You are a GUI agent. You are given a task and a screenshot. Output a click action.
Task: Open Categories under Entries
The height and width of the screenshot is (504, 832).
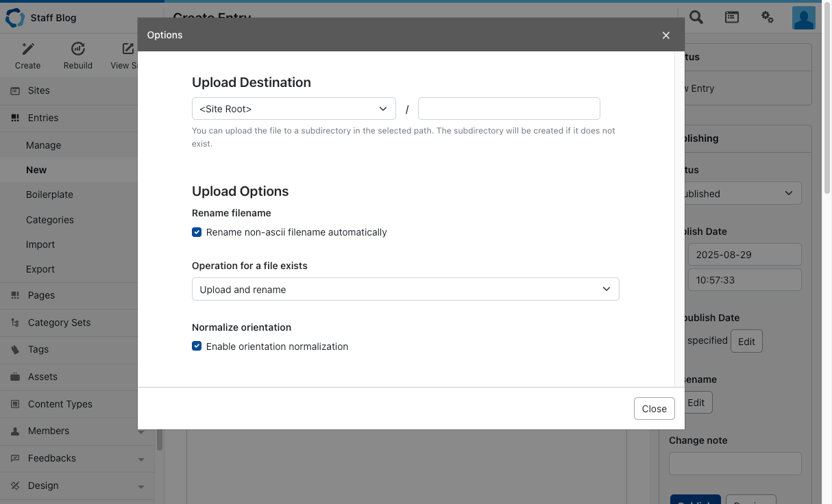pos(50,220)
